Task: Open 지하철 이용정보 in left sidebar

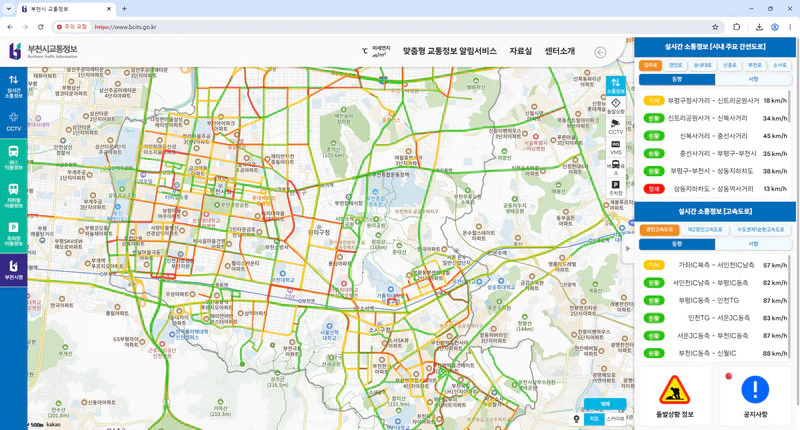Action: click(x=14, y=196)
